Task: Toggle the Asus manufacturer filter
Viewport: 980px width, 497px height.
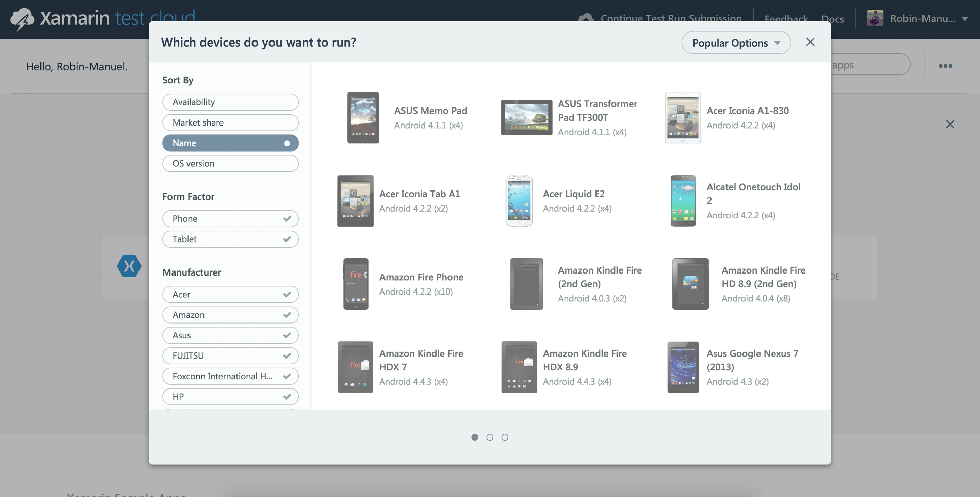Action: click(230, 335)
